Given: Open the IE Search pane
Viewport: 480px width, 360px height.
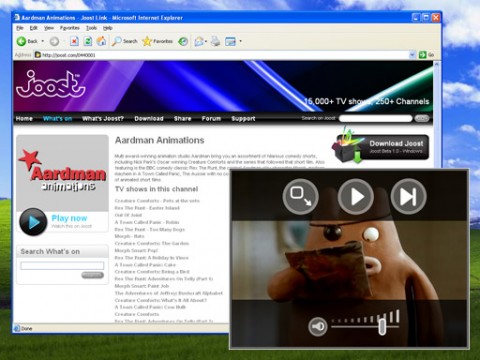Looking at the screenshot, I should coord(124,41).
